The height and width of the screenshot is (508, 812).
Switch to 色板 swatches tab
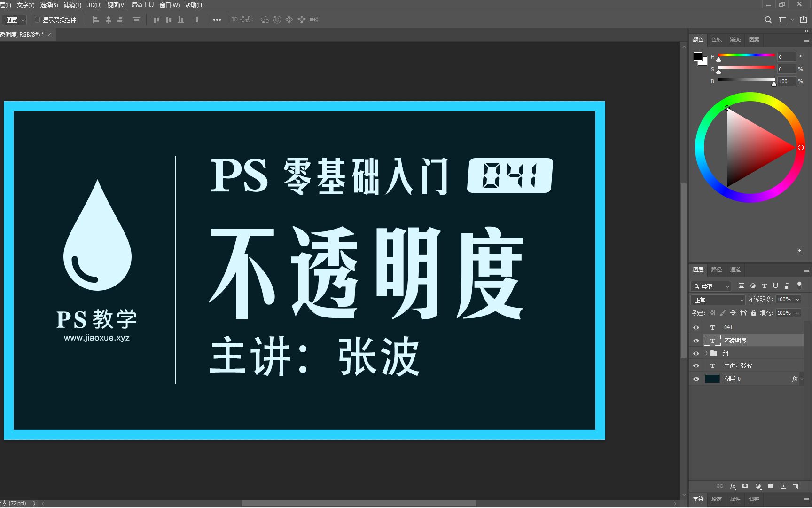[x=717, y=40]
